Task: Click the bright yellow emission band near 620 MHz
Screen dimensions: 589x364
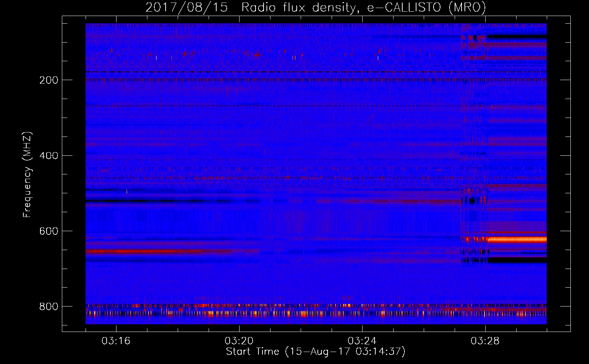Action: click(x=517, y=240)
